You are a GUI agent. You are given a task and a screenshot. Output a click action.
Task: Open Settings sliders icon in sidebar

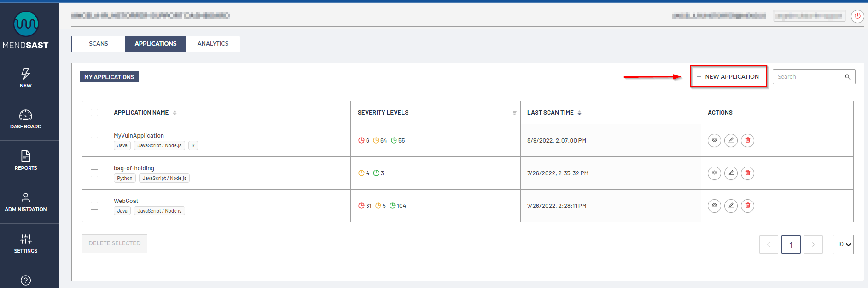(x=26, y=239)
